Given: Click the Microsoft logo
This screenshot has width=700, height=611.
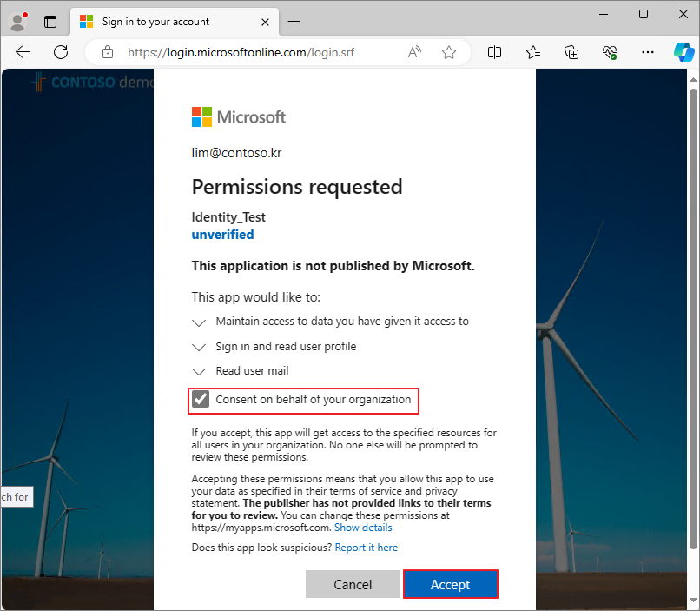Looking at the screenshot, I should (x=239, y=117).
